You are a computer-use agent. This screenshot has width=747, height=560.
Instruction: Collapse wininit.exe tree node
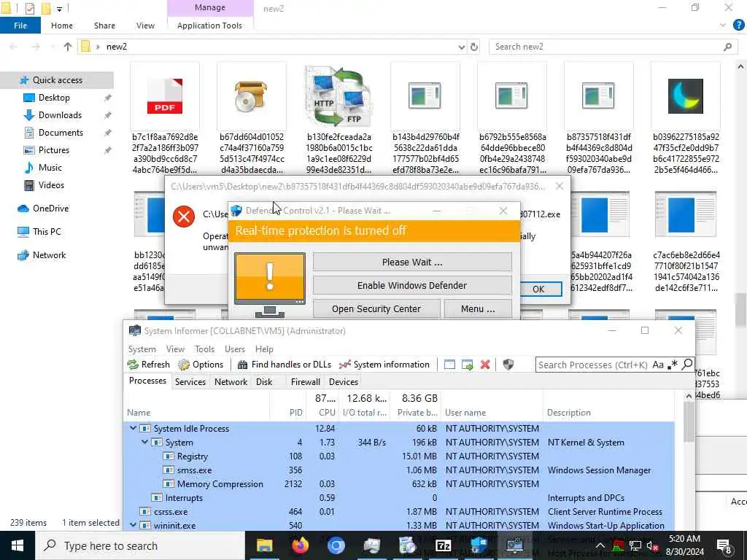[133, 525]
